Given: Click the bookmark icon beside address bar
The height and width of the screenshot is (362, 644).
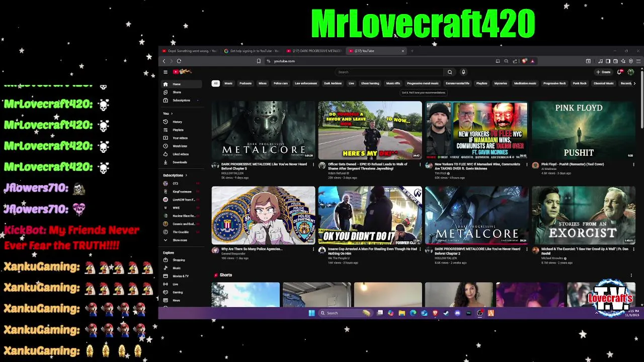Looking at the screenshot, I should pyautogui.click(x=259, y=61).
